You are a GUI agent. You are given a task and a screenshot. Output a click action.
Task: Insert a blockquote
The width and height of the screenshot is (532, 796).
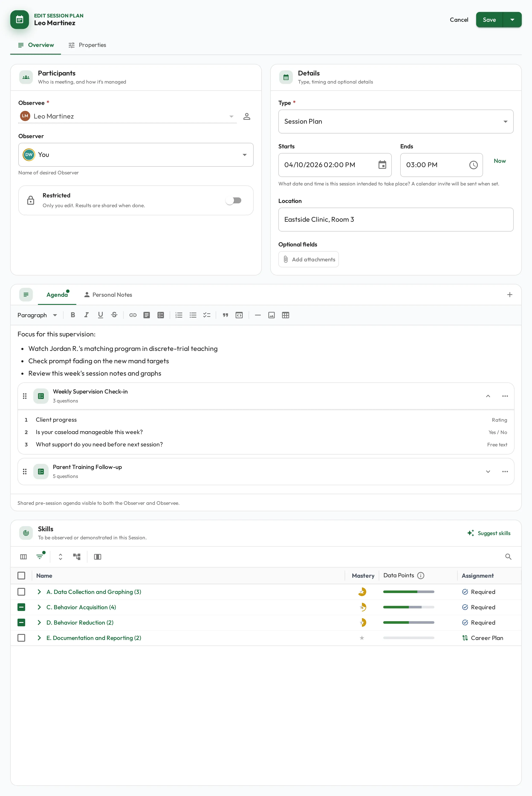point(225,315)
